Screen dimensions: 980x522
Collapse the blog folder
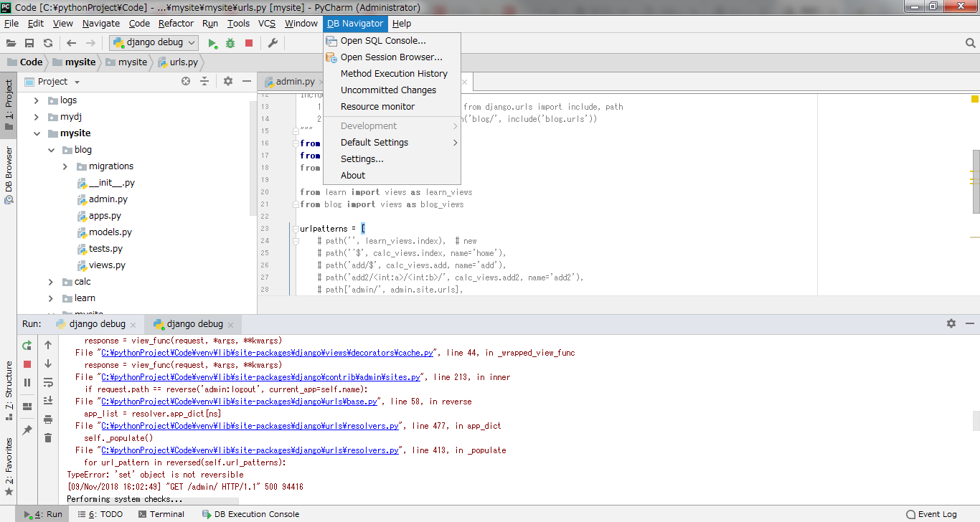click(51, 150)
